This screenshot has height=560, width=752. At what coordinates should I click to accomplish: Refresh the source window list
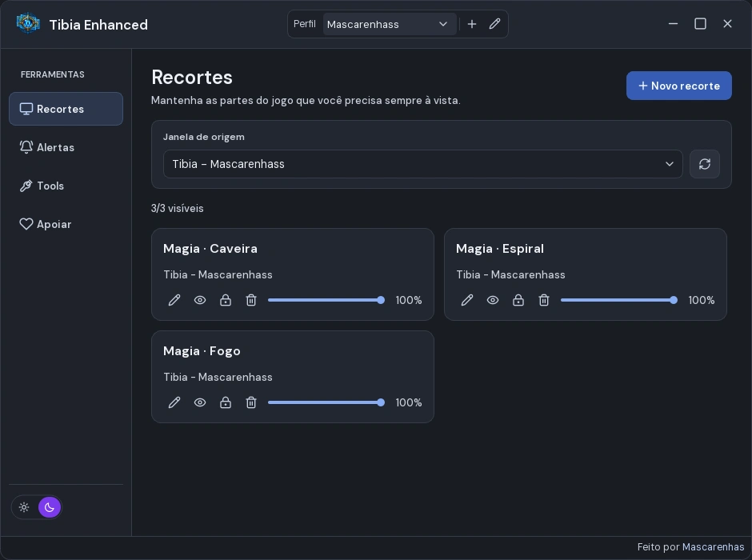click(x=705, y=164)
